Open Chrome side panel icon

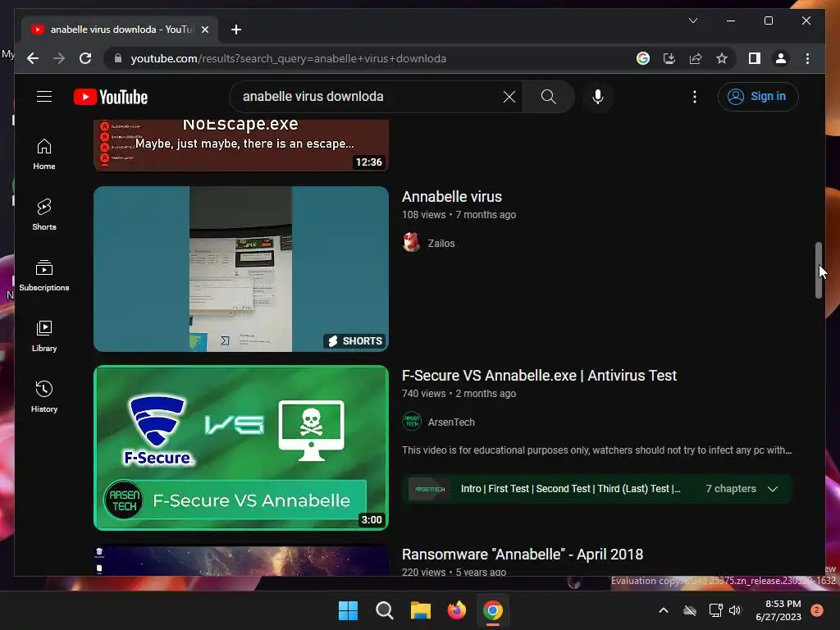pyautogui.click(x=755, y=58)
